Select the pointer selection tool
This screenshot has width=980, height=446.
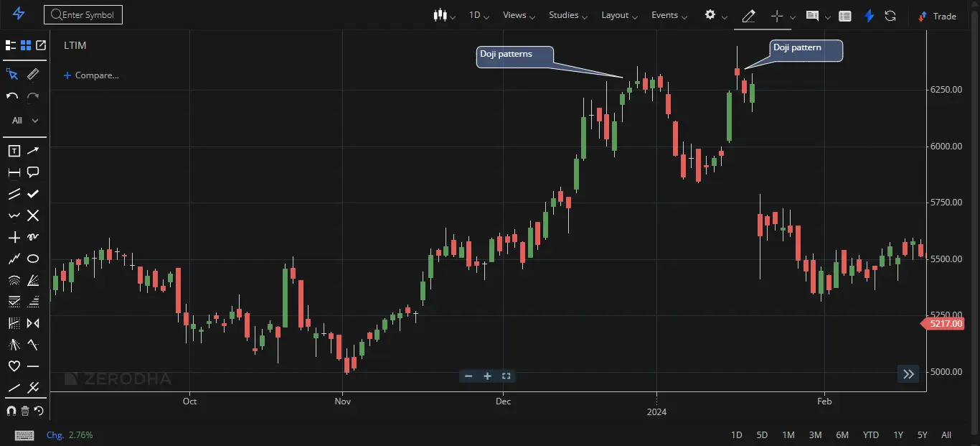(x=12, y=74)
